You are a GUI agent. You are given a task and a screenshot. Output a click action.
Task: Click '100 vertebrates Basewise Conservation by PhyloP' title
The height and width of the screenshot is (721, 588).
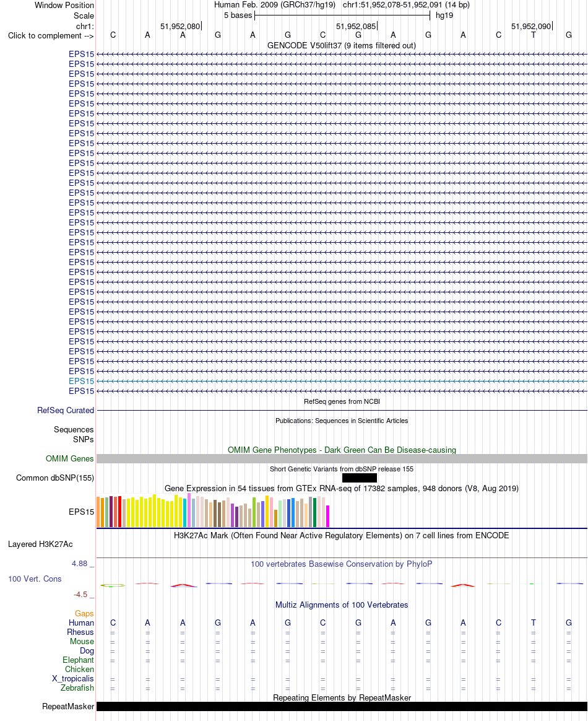coord(341,564)
